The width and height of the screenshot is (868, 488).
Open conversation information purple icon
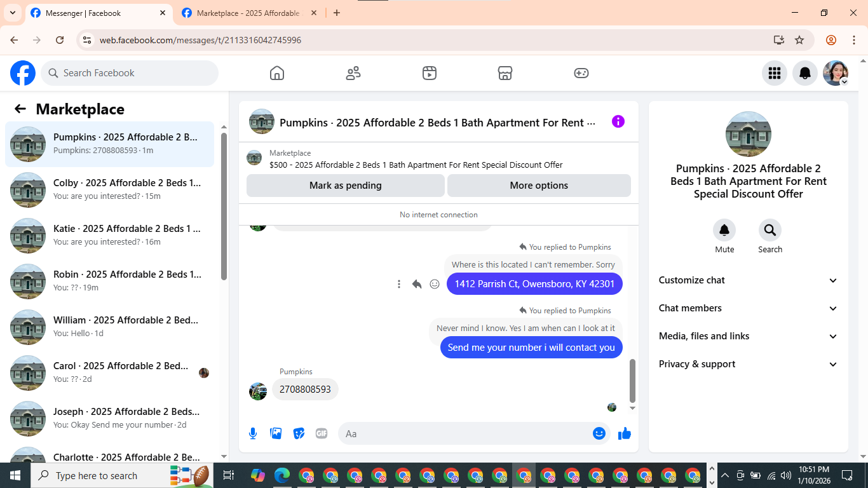pyautogui.click(x=618, y=121)
